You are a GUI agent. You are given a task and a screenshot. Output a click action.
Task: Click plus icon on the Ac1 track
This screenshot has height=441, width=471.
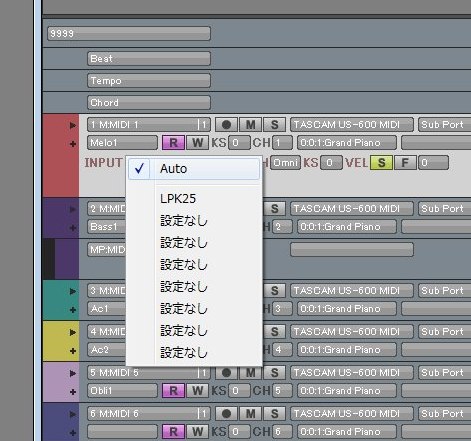(73, 310)
